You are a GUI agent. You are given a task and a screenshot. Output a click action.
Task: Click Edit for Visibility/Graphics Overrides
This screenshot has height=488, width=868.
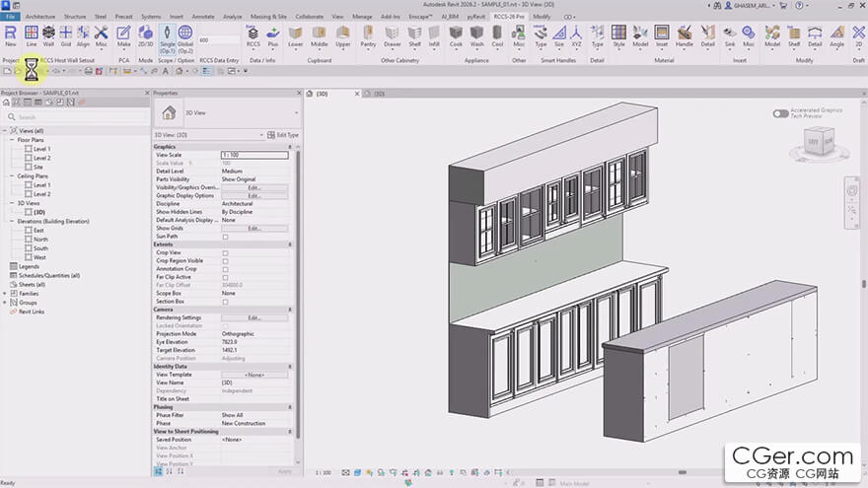[253, 187]
